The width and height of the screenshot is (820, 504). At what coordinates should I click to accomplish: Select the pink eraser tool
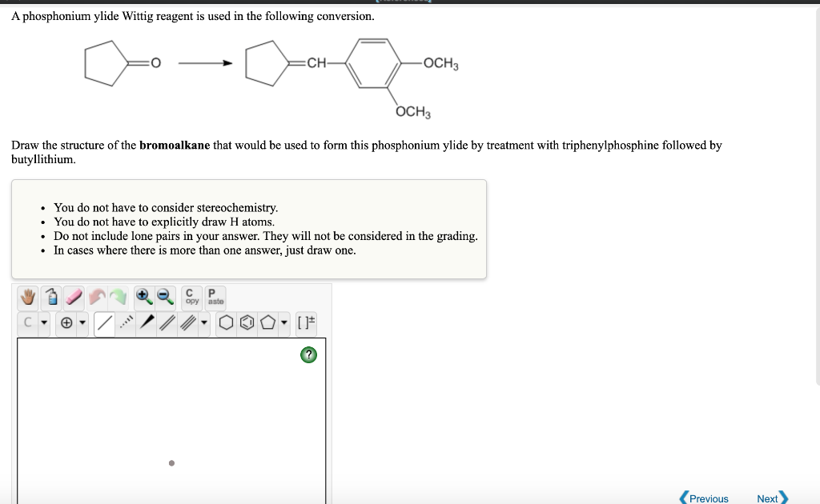pos(74,297)
